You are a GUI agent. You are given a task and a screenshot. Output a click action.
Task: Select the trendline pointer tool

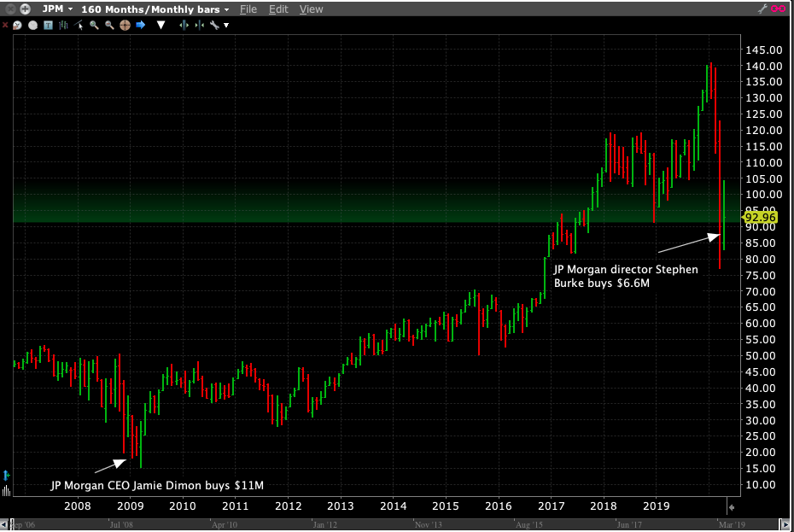[x=79, y=25]
